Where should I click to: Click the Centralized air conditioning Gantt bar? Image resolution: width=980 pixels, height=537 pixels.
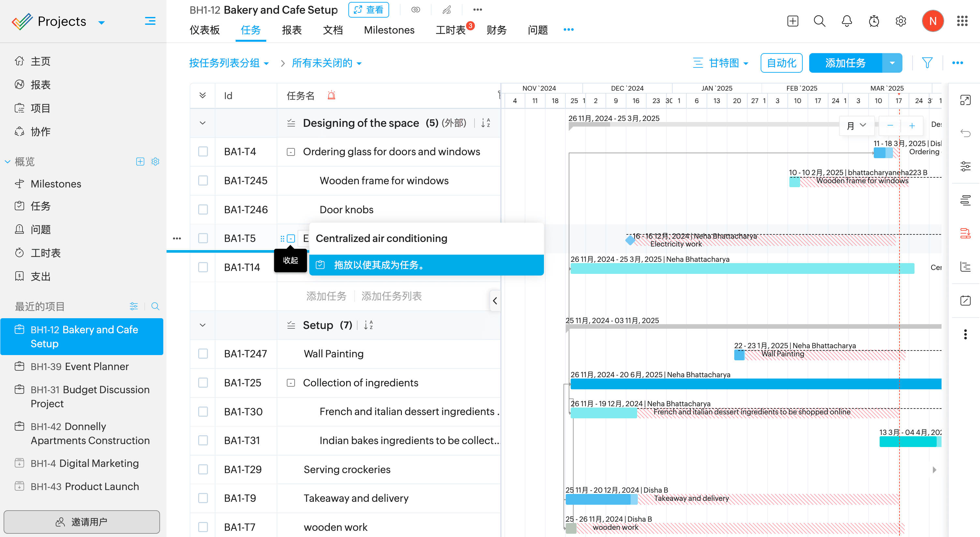point(742,268)
